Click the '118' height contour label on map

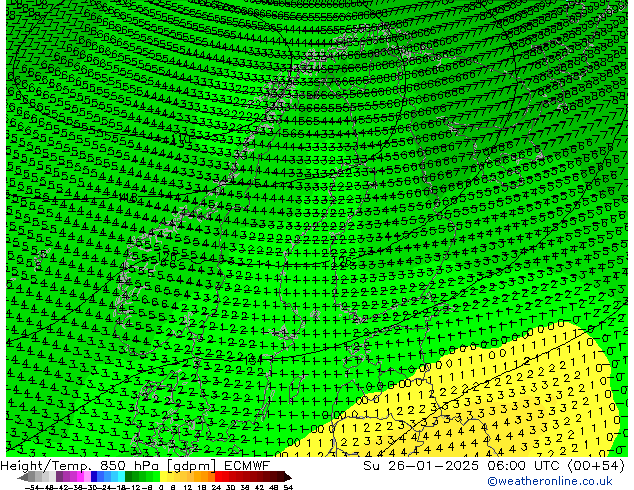coord(129,198)
